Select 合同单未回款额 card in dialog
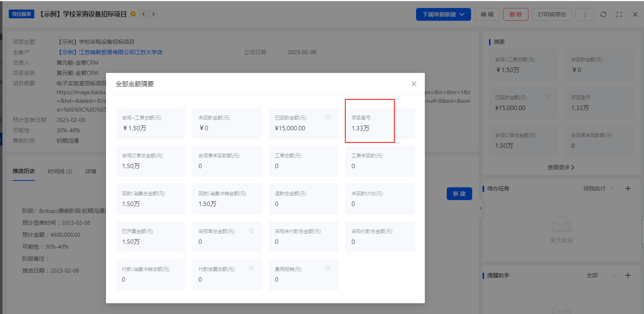The width and height of the screenshot is (644, 314). pyautogui.click(x=227, y=161)
